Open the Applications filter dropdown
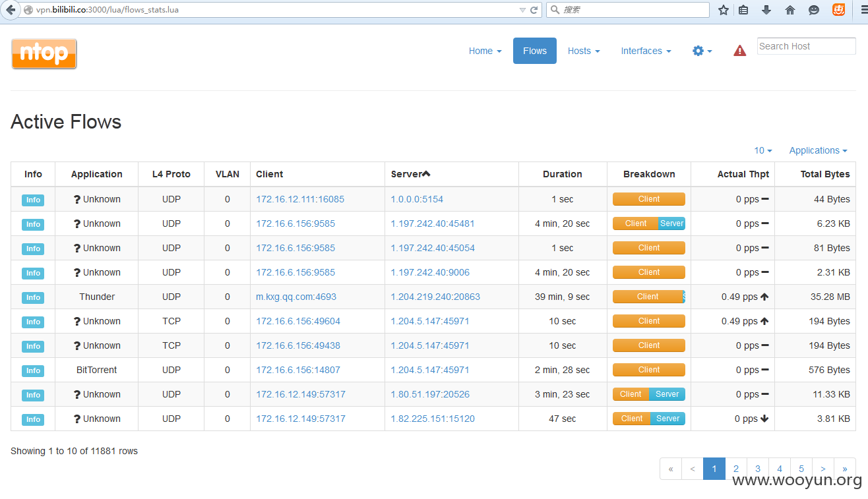The image size is (868, 499). coord(818,150)
